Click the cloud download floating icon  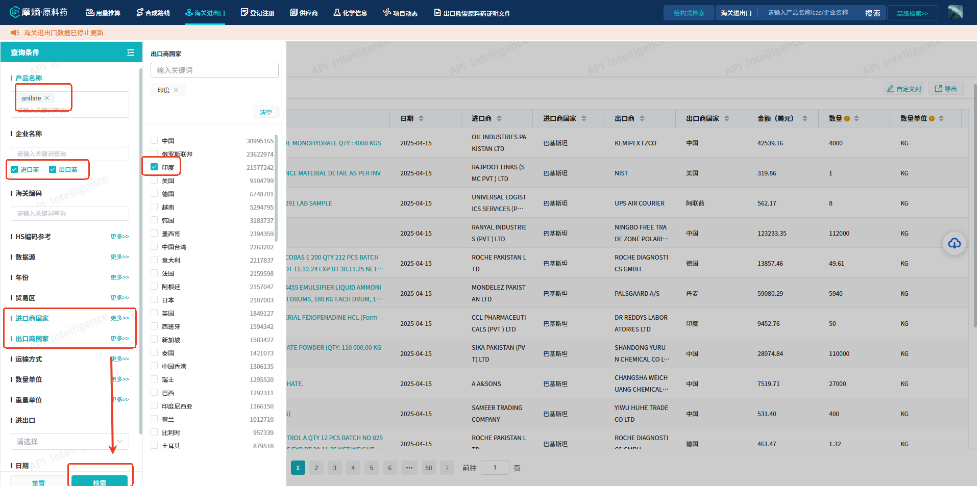pyautogui.click(x=954, y=243)
